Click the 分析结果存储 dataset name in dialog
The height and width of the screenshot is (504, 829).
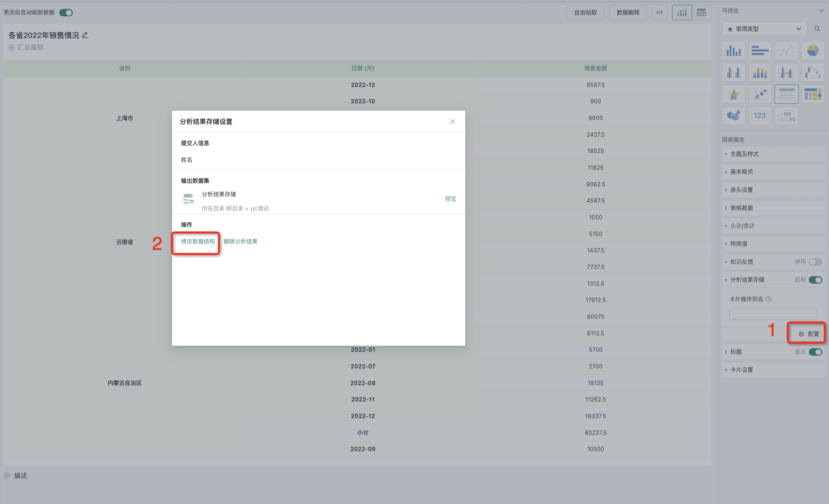(x=219, y=194)
